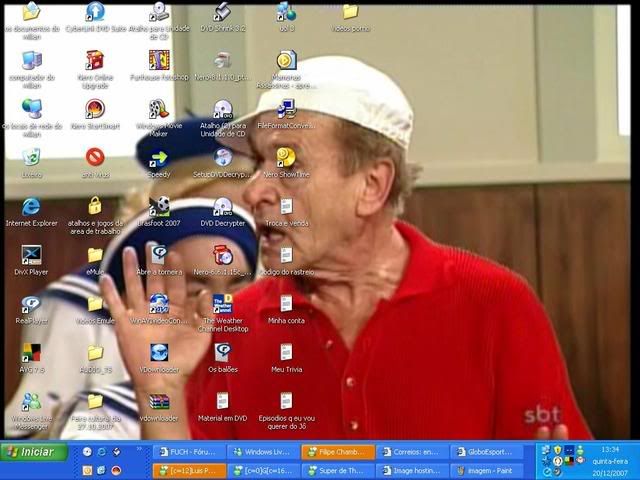Select the AVG 7.5 antivirus icon
This screenshot has width=640, height=480.
pos(31,353)
